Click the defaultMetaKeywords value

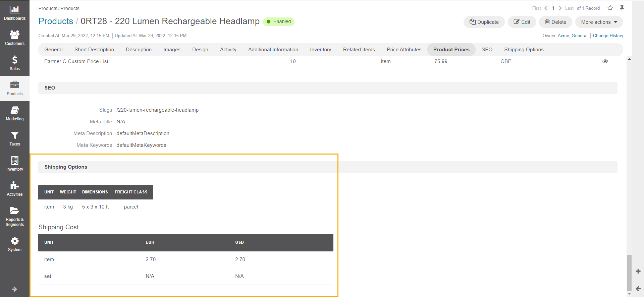[141, 145]
